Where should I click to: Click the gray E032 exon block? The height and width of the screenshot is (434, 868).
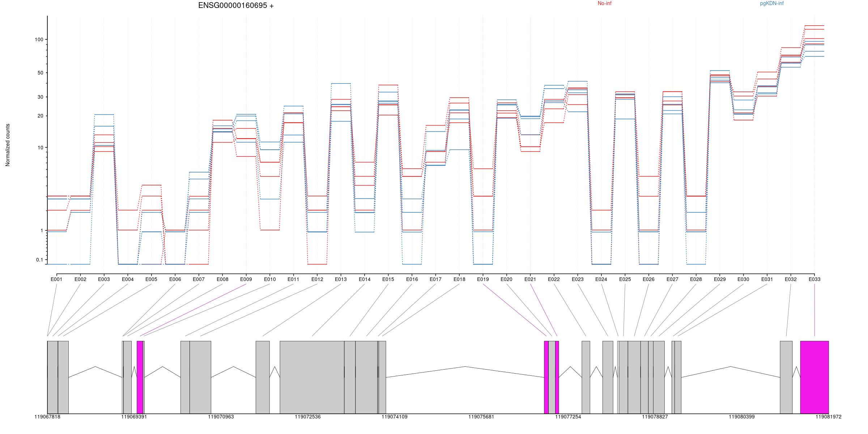pos(786,377)
